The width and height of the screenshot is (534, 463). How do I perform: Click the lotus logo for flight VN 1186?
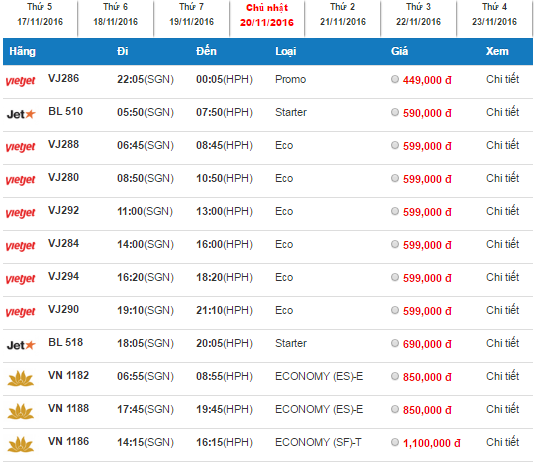pos(20,444)
